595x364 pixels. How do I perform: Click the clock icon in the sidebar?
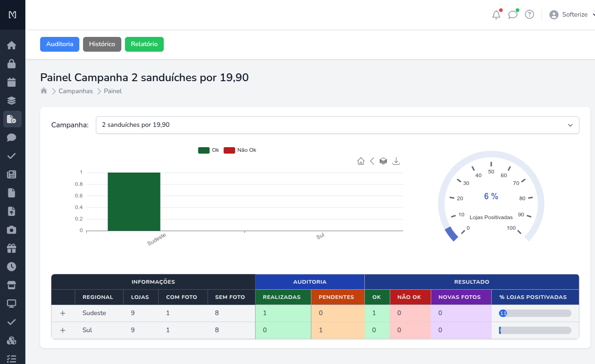(x=12, y=266)
